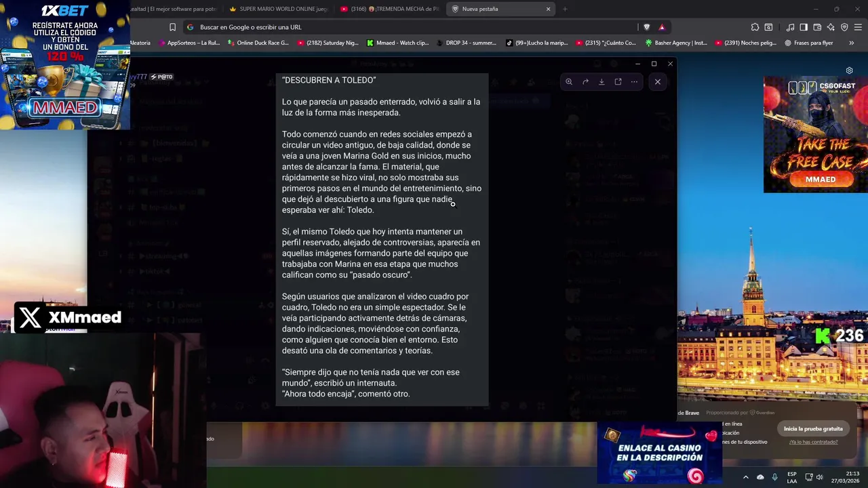
Task: Open the OneDrive cloud tray icon
Action: [x=760, y=477]
